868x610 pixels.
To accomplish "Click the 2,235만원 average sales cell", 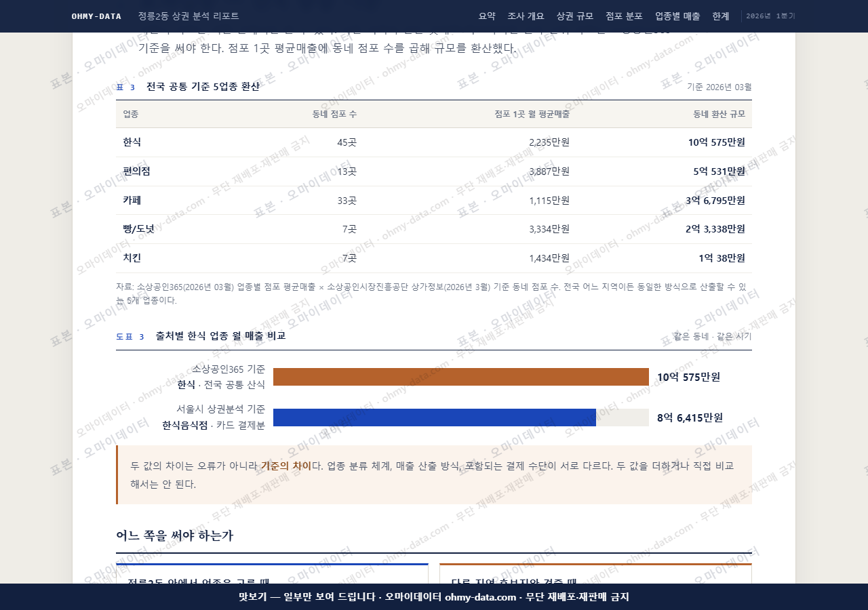I will (549, 142).
